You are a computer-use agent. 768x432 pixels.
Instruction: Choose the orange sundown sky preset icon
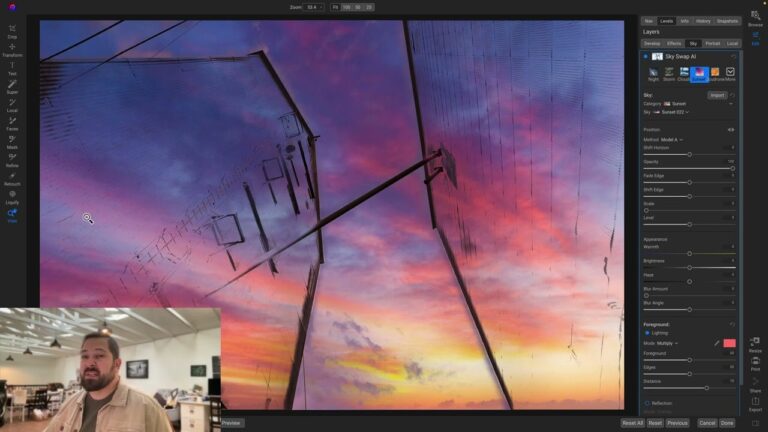click(715, 74)
